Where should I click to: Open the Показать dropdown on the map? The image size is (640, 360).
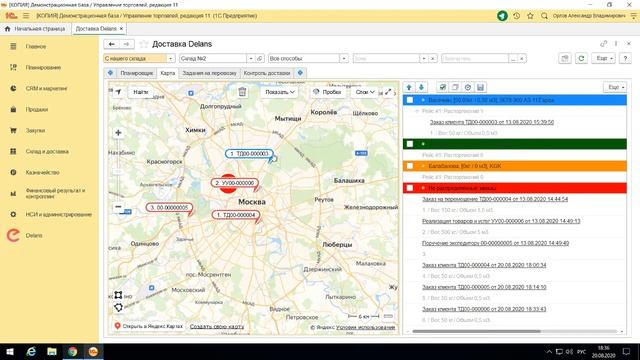pyautogui.click(x=280, y=92)
